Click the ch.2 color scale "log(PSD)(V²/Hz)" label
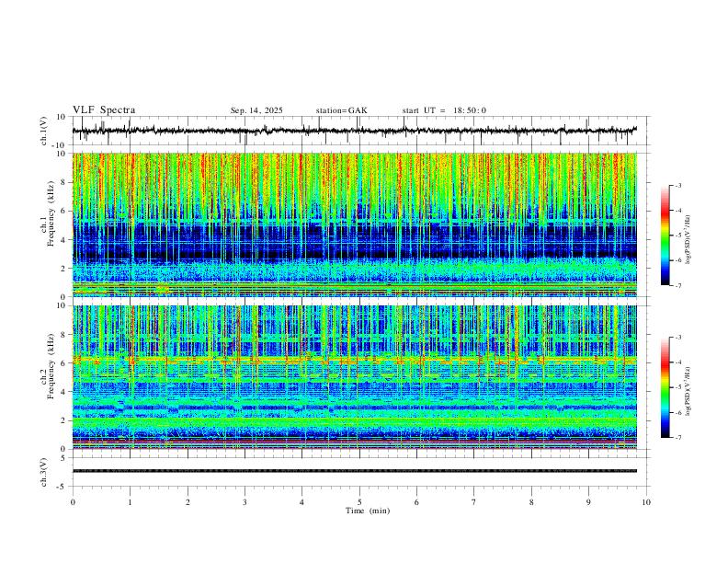728x563 pixels. tap(688, 392)
